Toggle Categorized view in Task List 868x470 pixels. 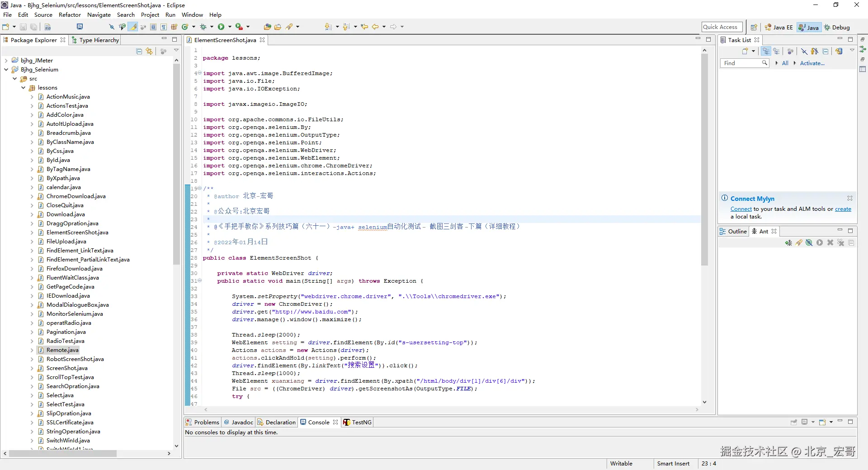pyautogui.click(x=766, y=52)
